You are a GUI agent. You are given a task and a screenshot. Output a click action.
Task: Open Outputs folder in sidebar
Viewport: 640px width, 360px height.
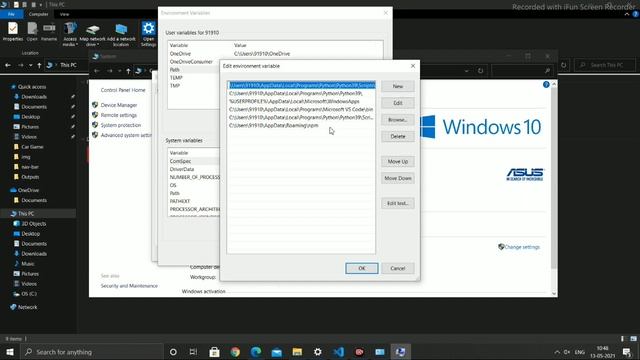[30, 177]
